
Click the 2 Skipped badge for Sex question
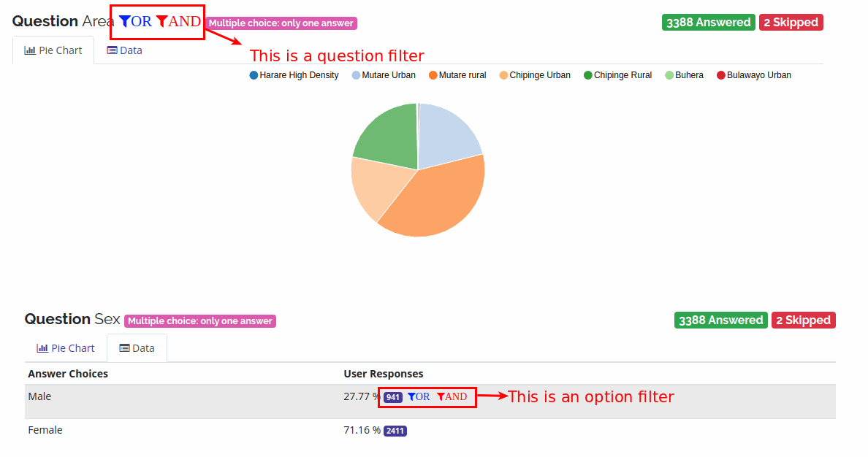803,320
